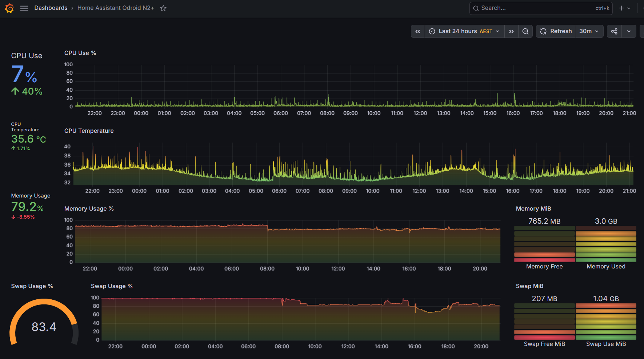Click the Memory Used bar gauge
This screenshot has height=359, width=644.
[606, 244]
